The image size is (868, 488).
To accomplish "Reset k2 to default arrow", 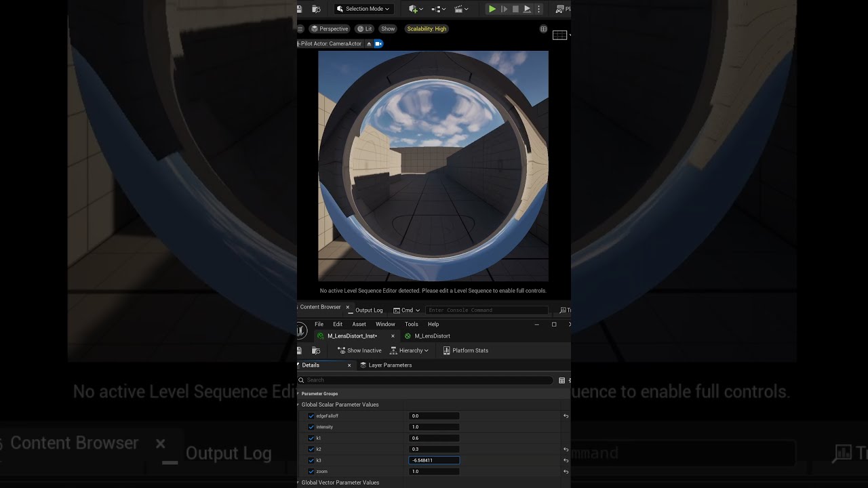I will click(x=566, y=449).
